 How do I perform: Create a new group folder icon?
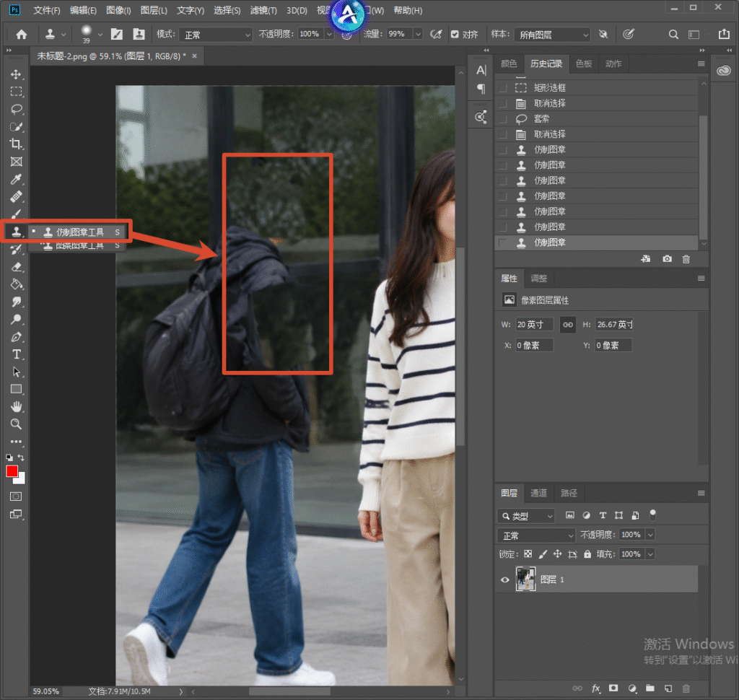point(650,688)
